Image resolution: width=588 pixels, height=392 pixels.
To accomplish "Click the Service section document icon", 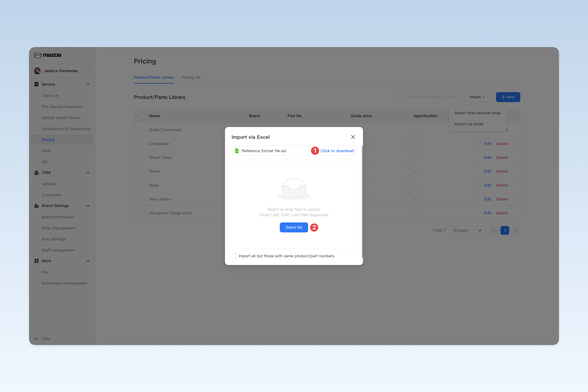I will pyautogui.click(x=36, y=84).
